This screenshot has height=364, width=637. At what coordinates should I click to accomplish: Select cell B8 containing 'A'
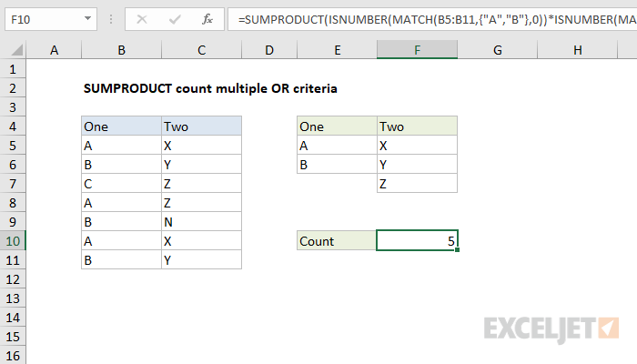pyautogui.click(x=121, y=203)
